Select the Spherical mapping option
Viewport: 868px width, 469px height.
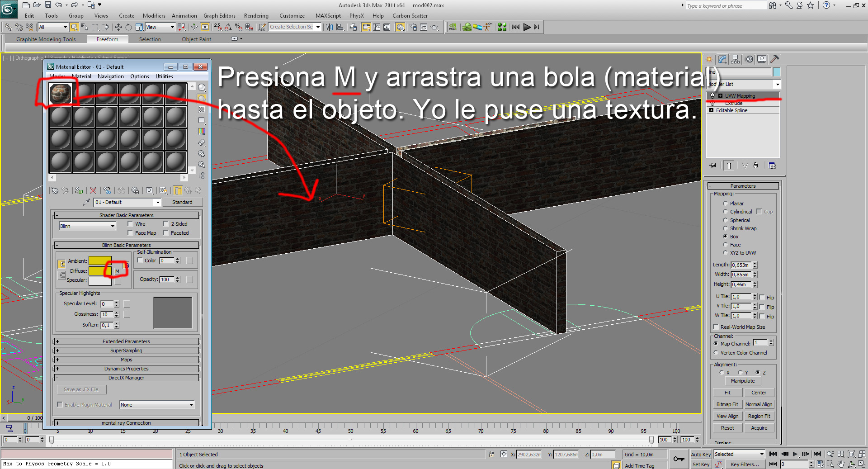point(726,220)
